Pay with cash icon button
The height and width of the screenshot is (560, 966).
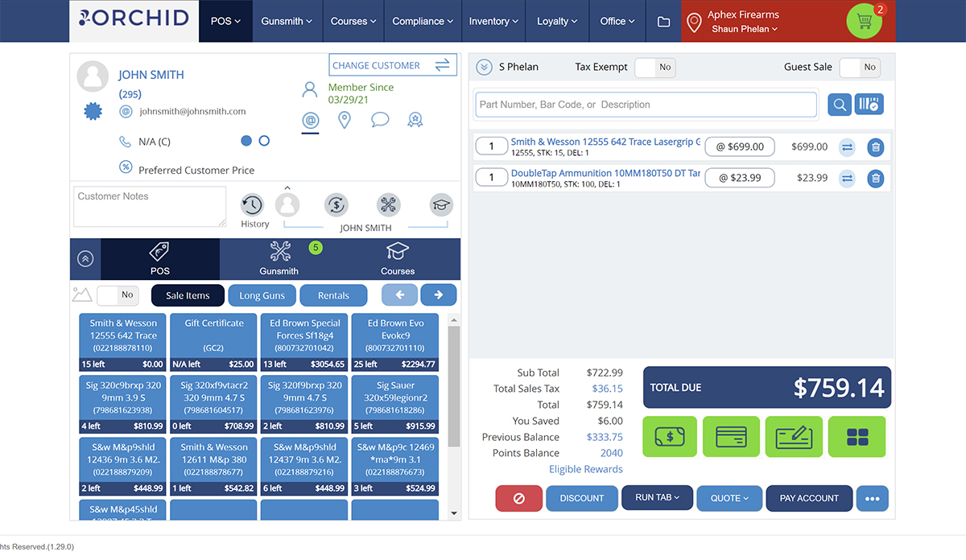pyautogui.click(x=670, y=437)
